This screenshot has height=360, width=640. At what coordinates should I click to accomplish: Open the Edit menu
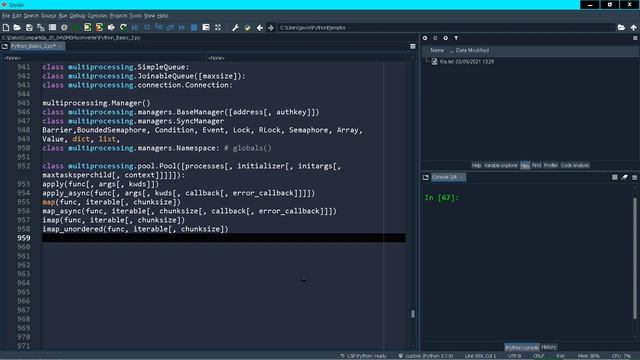tap(17, 16)
